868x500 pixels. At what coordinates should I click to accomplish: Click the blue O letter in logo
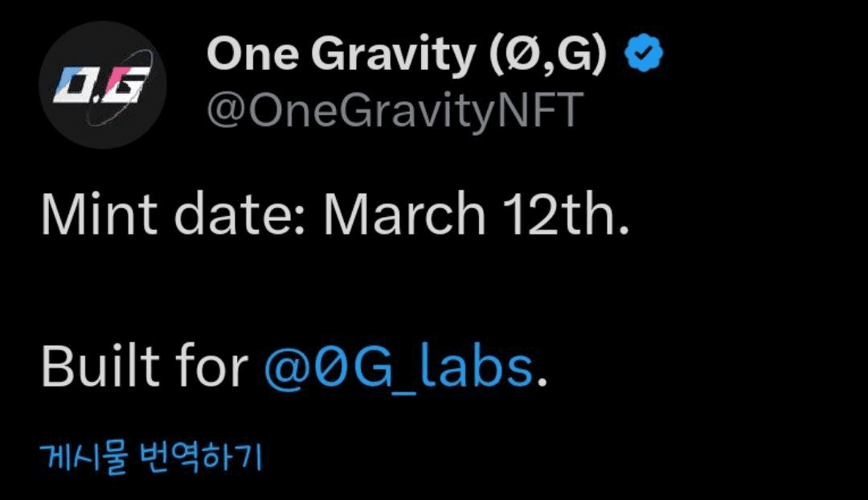tap(74, 86)
